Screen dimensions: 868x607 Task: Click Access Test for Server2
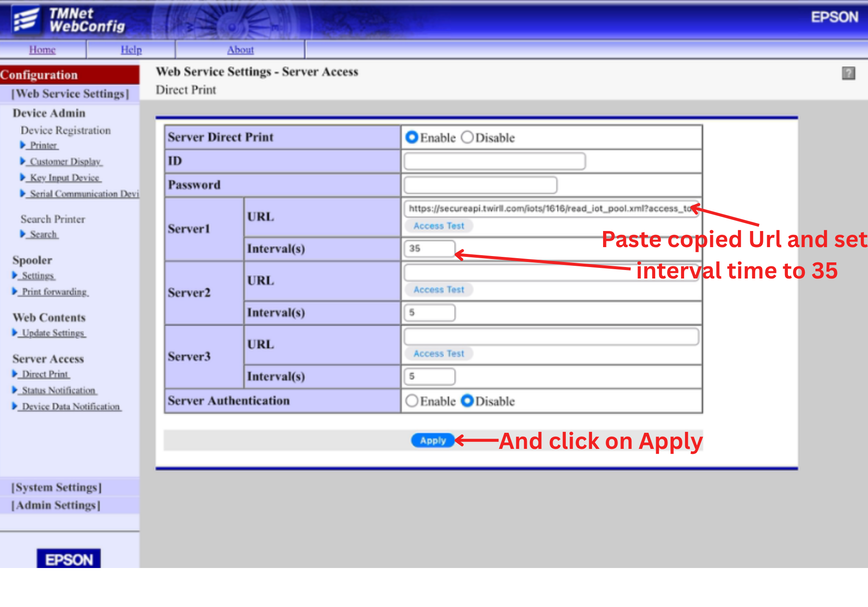click(439, 290)
